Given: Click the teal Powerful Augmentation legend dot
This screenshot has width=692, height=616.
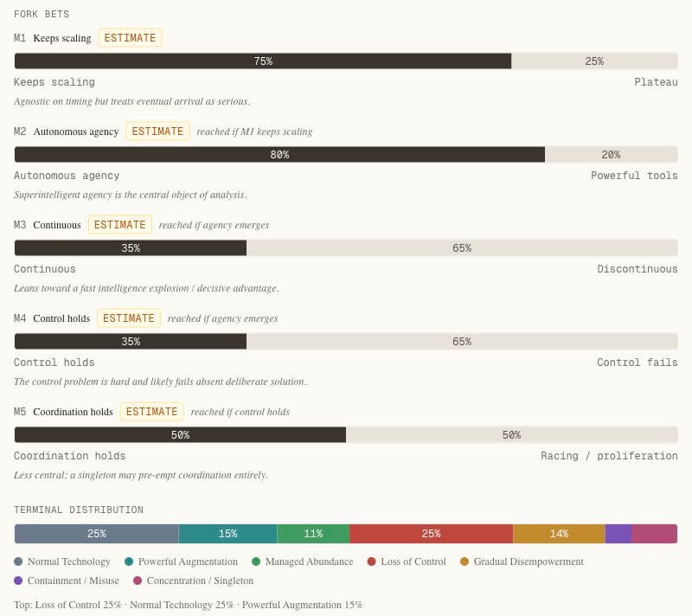Looking at the screenshot, I should [129, 561].
